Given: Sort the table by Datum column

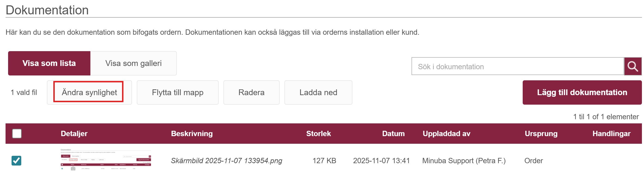Looking at the screenshot, I should click(x=393, y=133).
